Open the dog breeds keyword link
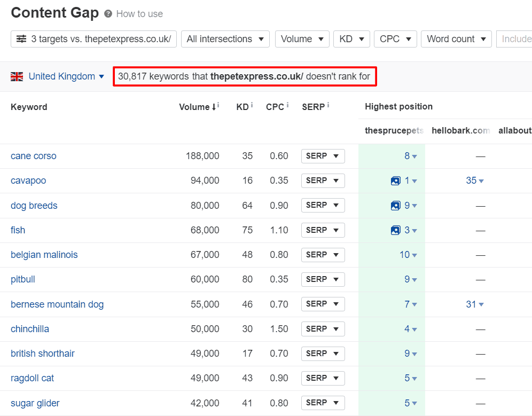The width and height of the screenshot is (532, 416). pyautogui.click(x=34, y=206)
